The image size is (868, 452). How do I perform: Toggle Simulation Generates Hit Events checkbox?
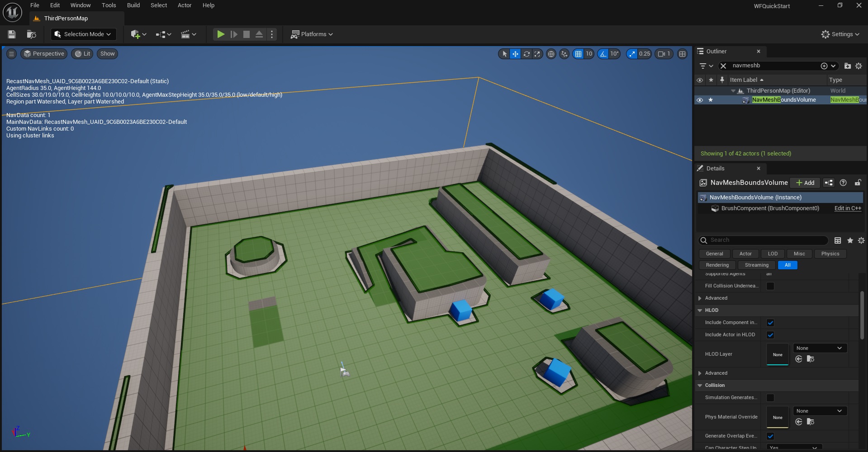pos(770,398)
